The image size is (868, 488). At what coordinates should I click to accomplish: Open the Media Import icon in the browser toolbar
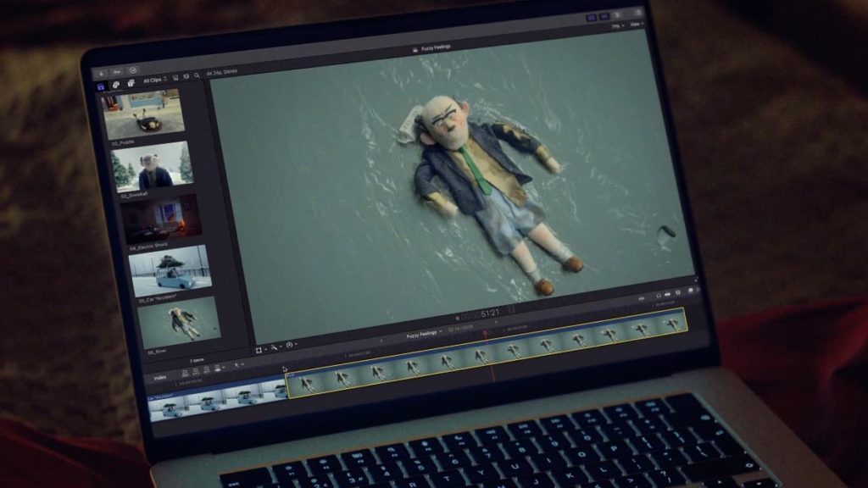101,73
